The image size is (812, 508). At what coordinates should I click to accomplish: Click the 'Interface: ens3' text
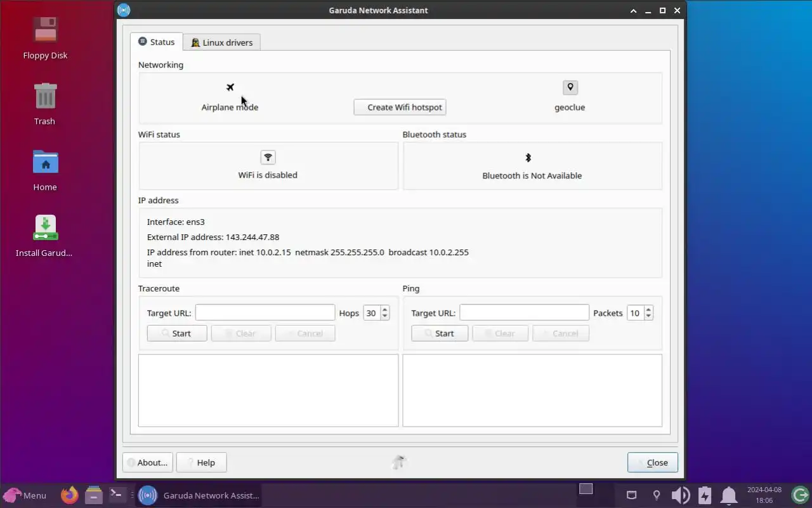coord(176,222)
